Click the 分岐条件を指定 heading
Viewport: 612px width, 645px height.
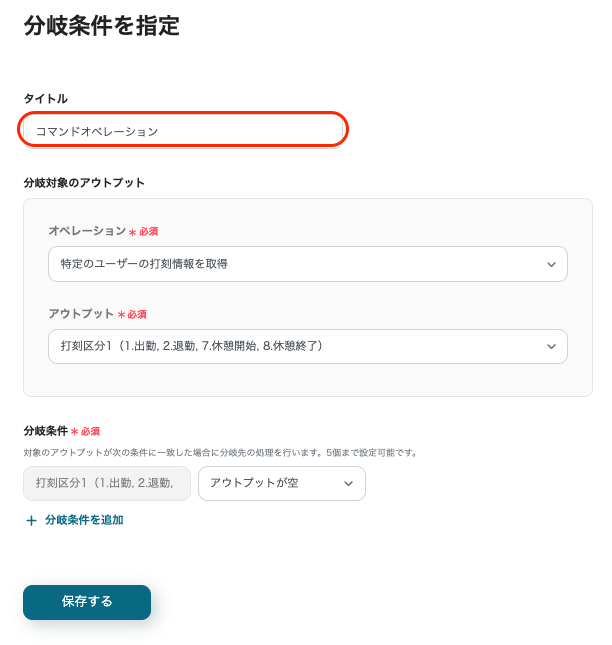(101, 26)
